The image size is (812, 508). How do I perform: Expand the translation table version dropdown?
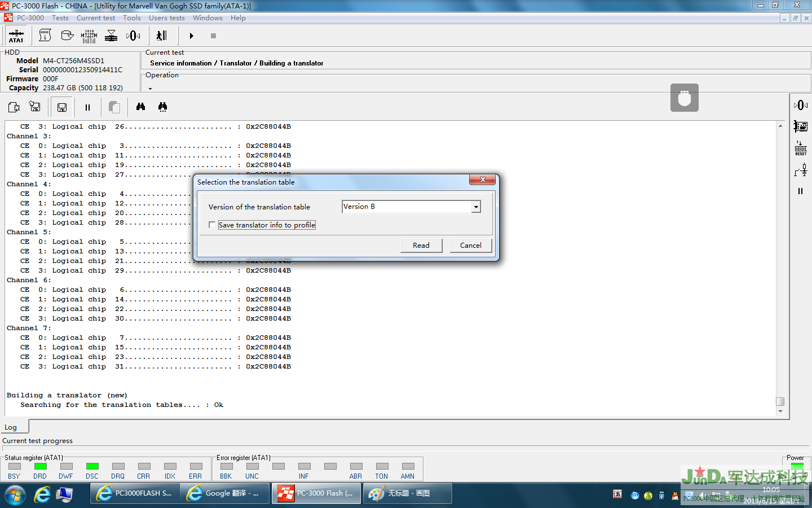[476, 207]
